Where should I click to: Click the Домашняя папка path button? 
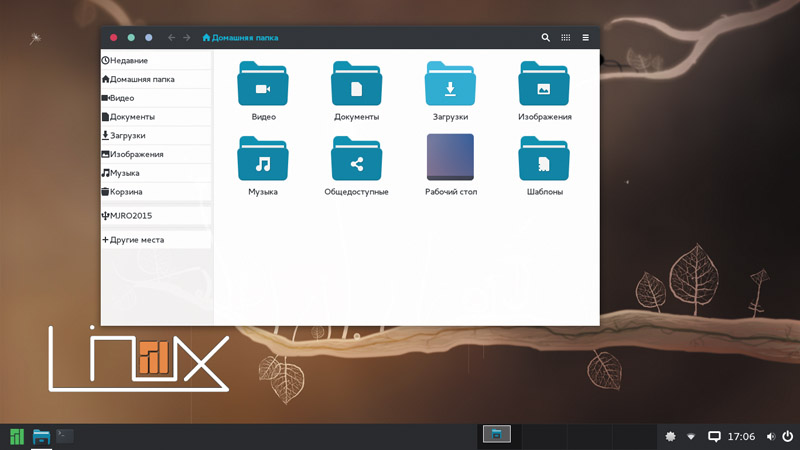pos(240,38)
